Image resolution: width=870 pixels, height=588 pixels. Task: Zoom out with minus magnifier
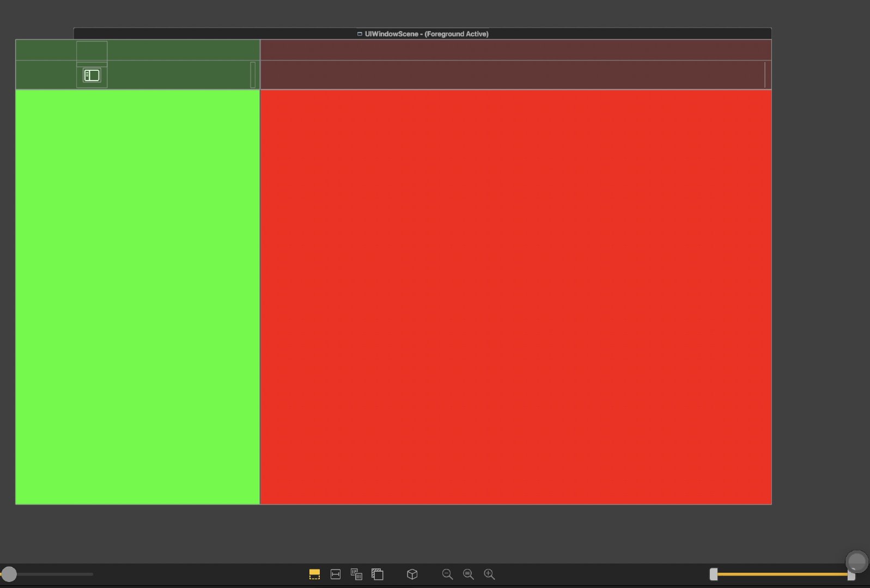click(447, 574)
